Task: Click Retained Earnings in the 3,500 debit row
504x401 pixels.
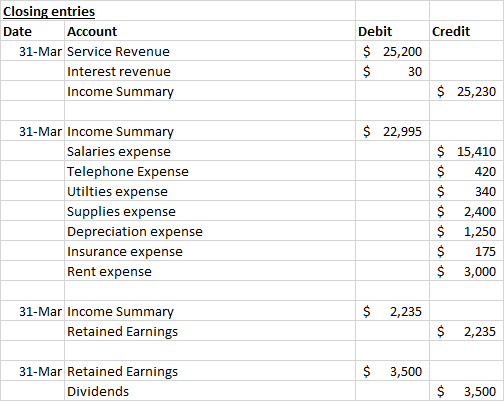Action: [210, 371]
